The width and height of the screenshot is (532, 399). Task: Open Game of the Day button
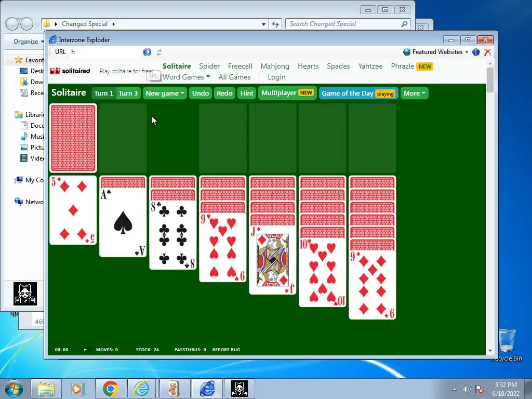tap(358, 94)
